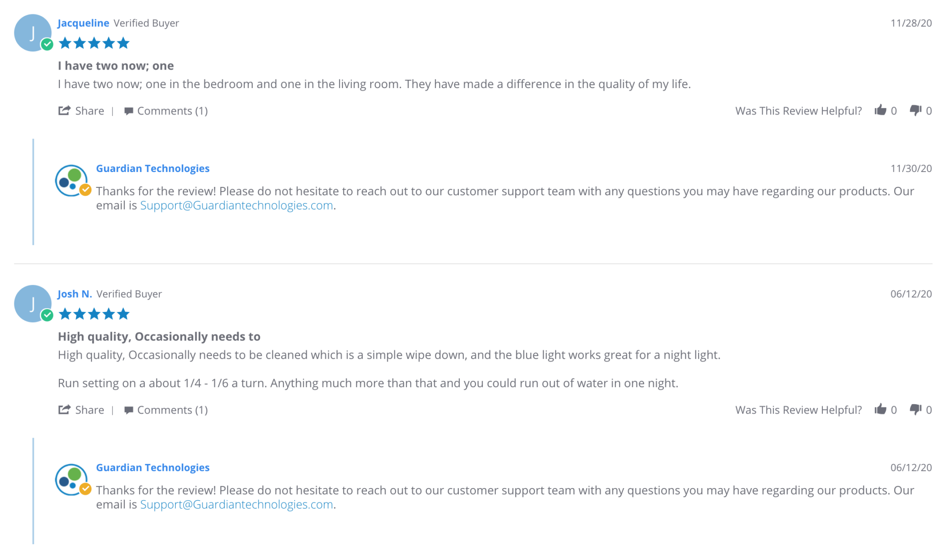Click thumbs-down on Jacqueline's review
950x560 pixels.
pyautogui.click(x=915, y=110)
